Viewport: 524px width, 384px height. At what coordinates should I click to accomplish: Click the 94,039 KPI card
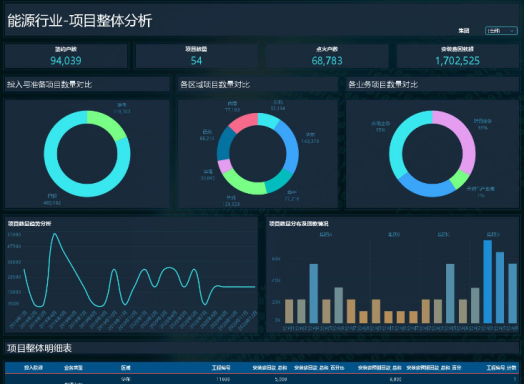(x=66, y=56)
